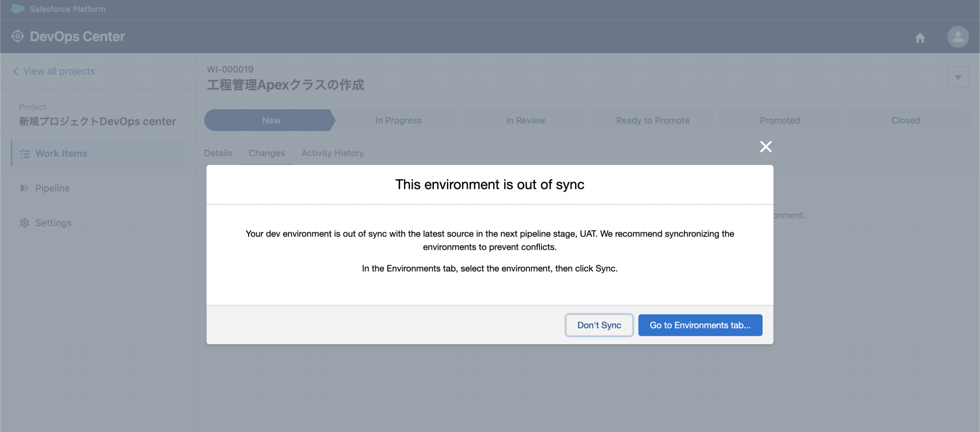Viewport: 980px width, 432px height.
Task: Open the home icon in header
Action: point(920,38)
